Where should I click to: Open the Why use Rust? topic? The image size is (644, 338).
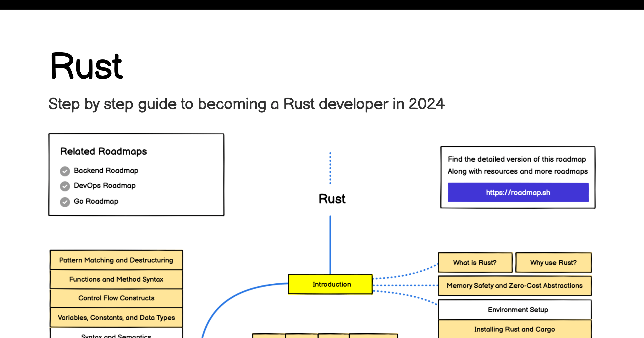point(553,263)
